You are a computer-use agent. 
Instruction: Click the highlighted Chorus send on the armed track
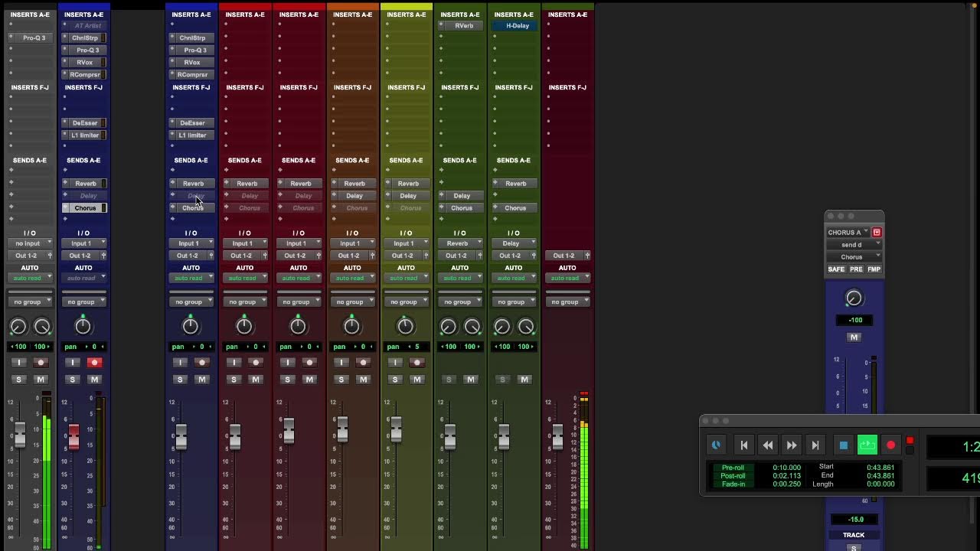click(x=85, y=208)
